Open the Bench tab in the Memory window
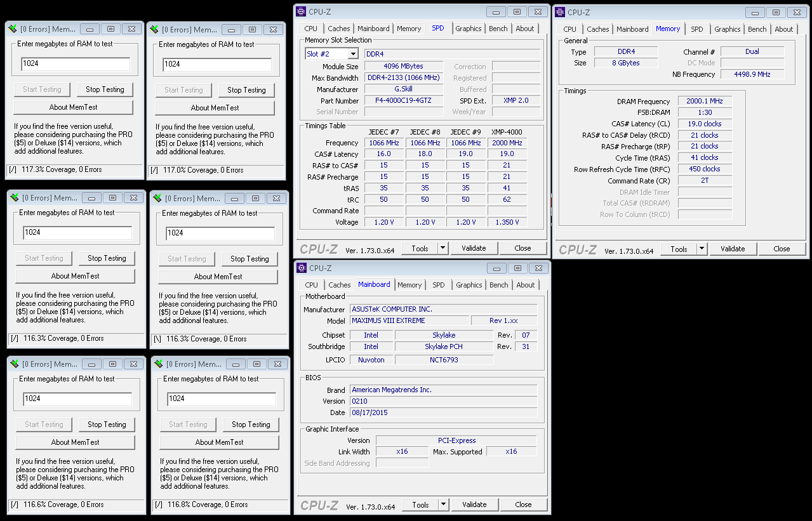The width and height of the screenshot is (812, 521). pyautogui.click(x=757, y=29)
